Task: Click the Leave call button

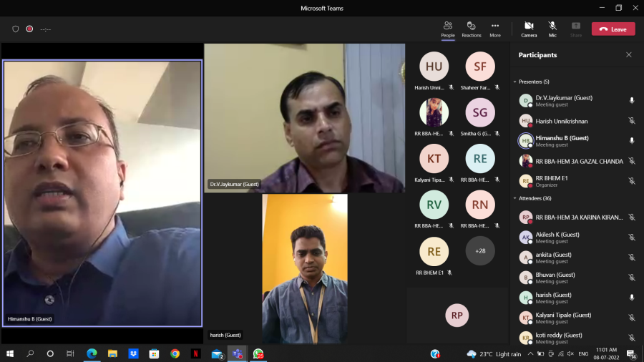Action: 613,29
